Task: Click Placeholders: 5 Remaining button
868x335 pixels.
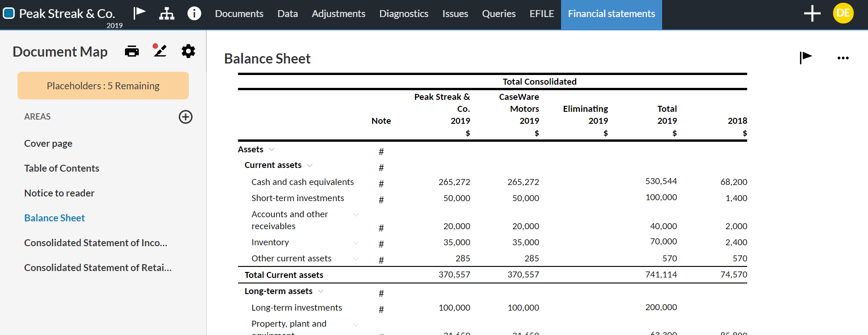Action: click(x=103, y=86)
